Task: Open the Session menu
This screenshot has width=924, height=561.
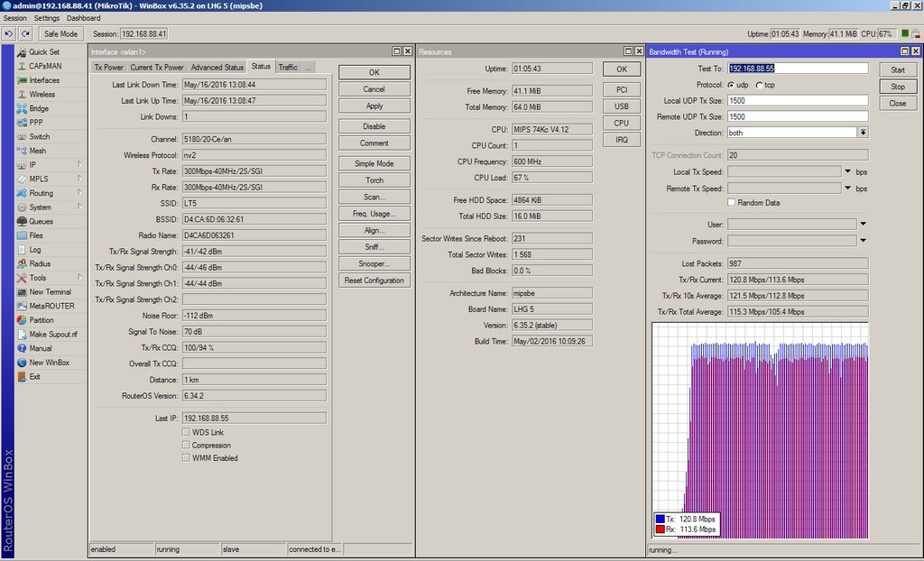Action: coord(14,17)
